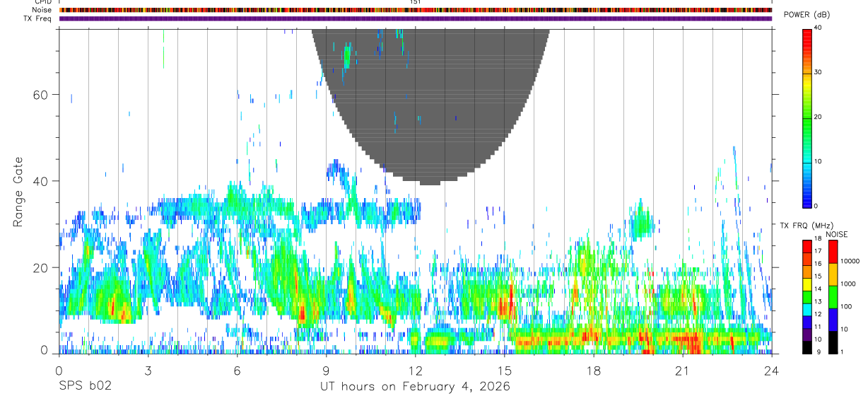868x401 pixels.
Task: Click the '151' CPID value at the top
Action: 416,2
